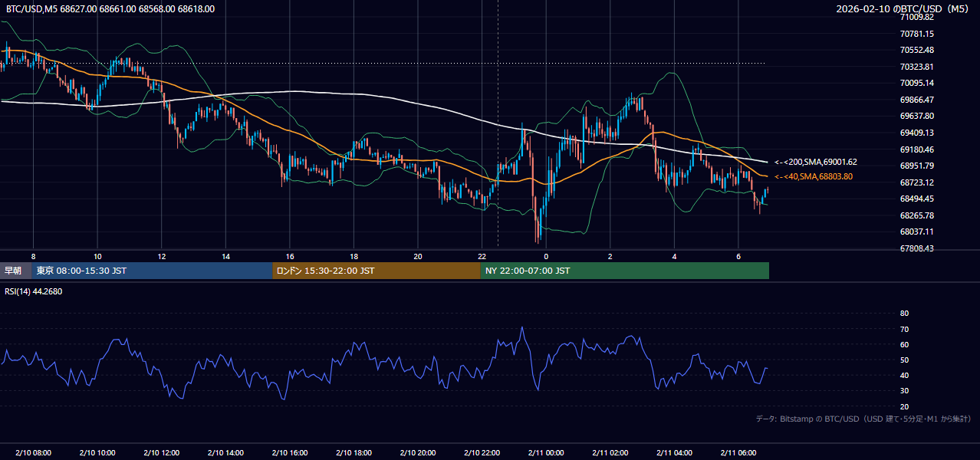Click the 69866.47 price axis label
The height and width of the screenshot is (460, 980).
[917, 100]
